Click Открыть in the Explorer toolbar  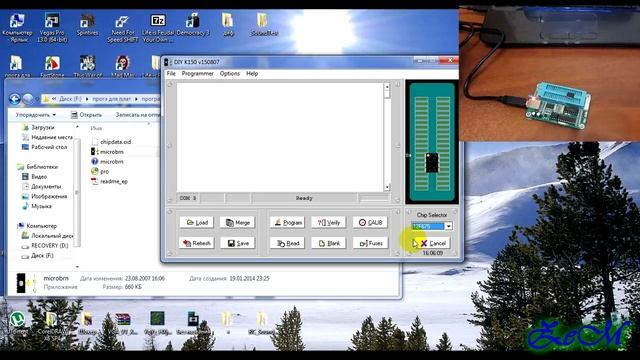[x=87, y=115]
